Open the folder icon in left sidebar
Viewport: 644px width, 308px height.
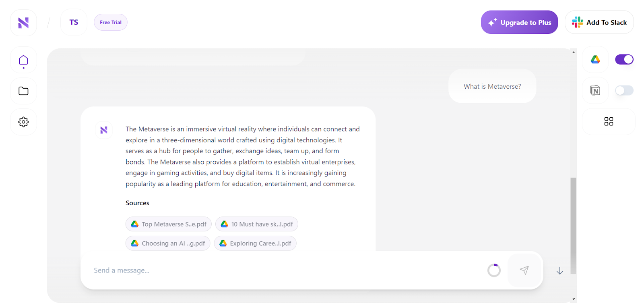(23, 91)
